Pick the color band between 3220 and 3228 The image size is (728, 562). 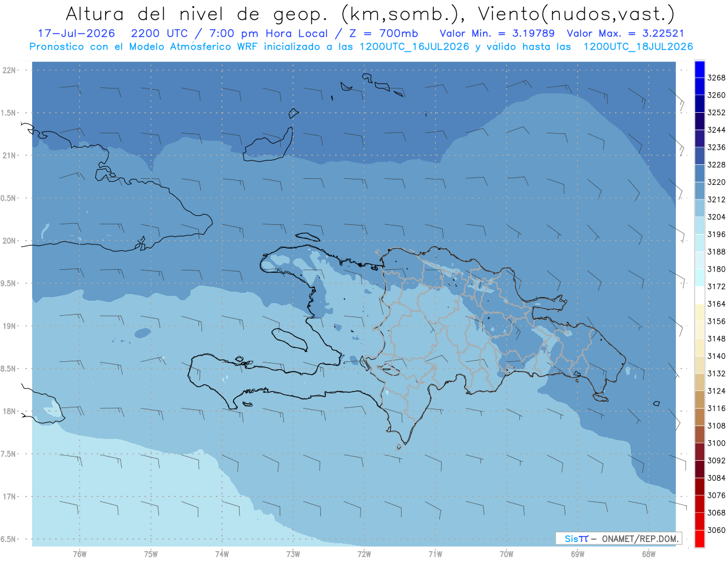click(x=699, y=173)
